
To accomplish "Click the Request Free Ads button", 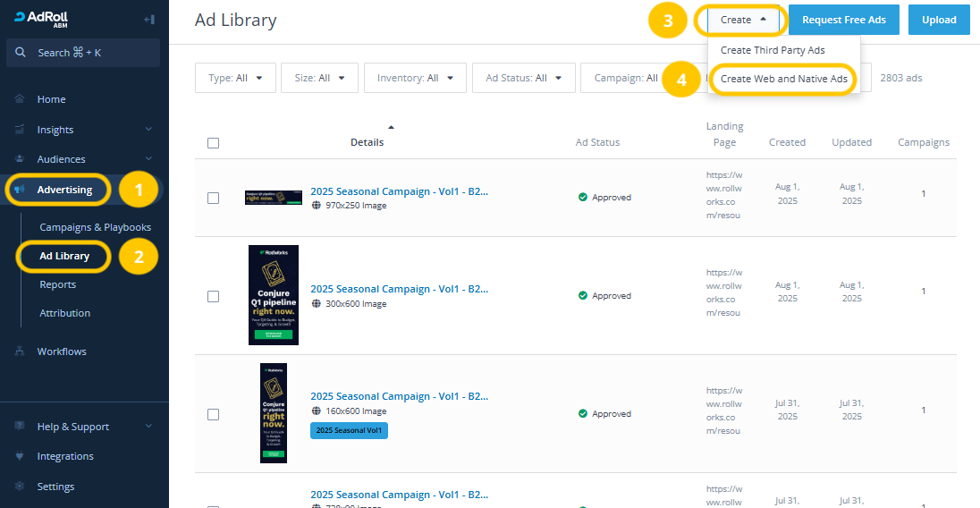I will 843,20.
